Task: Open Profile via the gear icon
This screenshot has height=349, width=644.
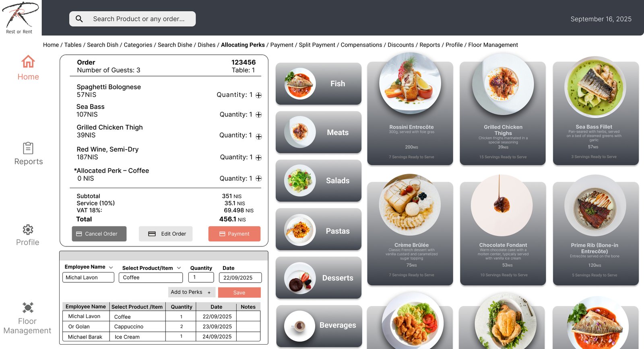Action: pyautogui.click(x=28, y=230)
